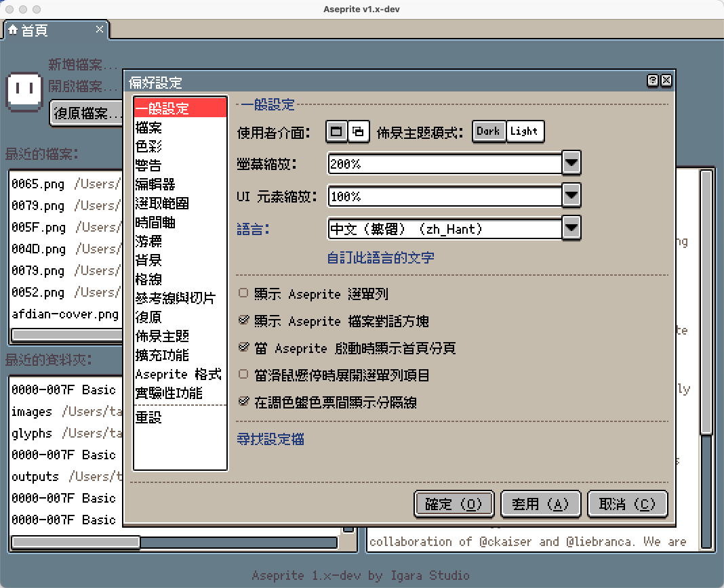Click 取消 (C) button
Image resolution: width=724 pixels, height=588 pixels.
[628, 504]
